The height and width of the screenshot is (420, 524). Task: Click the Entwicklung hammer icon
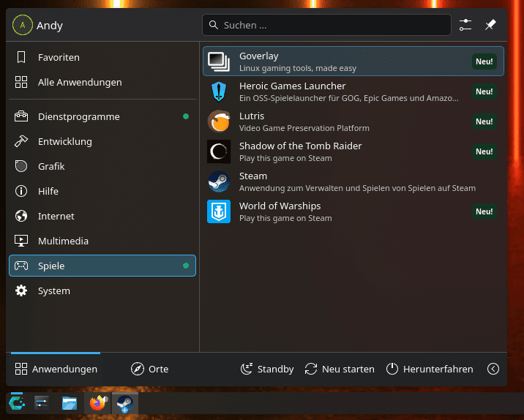coord(21,141)
